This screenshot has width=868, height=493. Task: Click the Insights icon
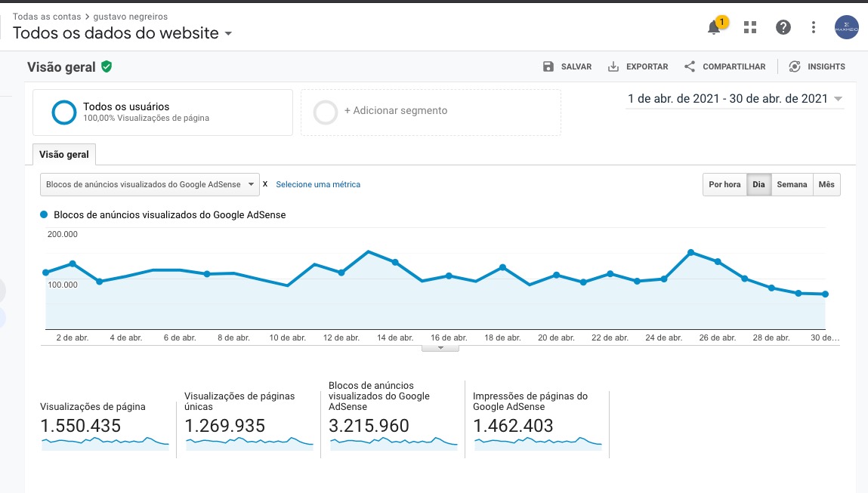795,66
